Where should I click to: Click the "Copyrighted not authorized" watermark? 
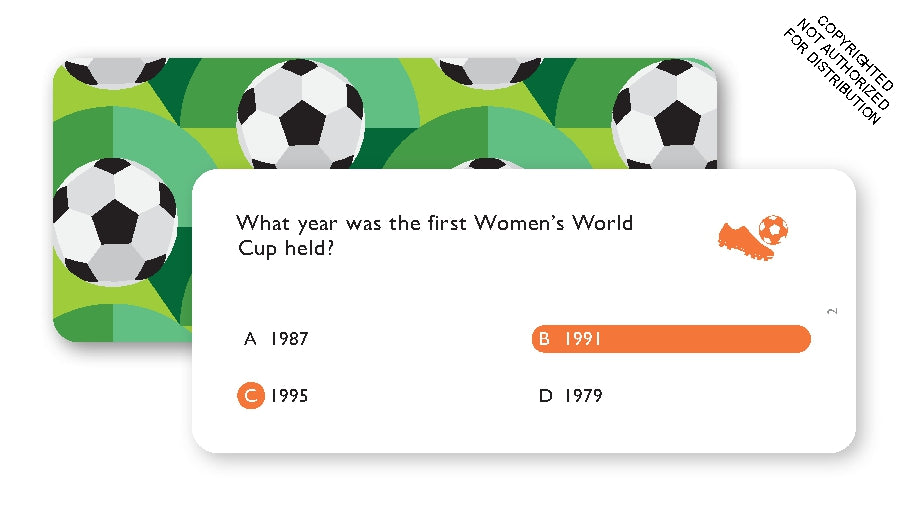pyautogui.click(x=837, y=70)
